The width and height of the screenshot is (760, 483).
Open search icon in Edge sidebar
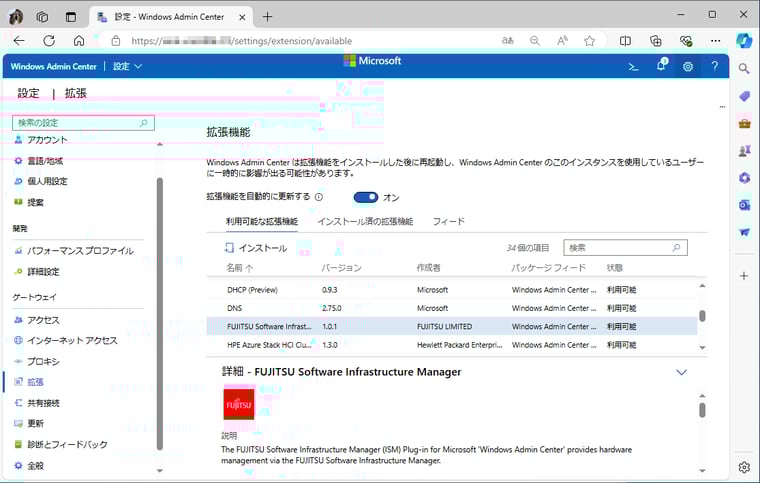pyautogui.click(x=744, y=69)
